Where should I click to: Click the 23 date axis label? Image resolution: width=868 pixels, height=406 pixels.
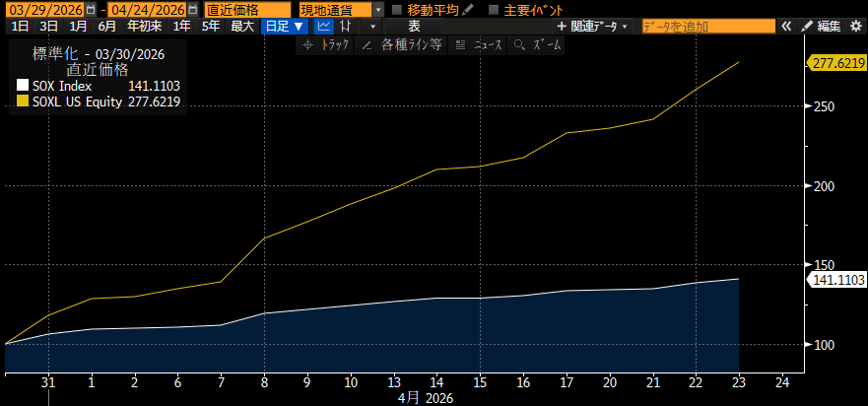pyautogui.click(x=739, y=382)
